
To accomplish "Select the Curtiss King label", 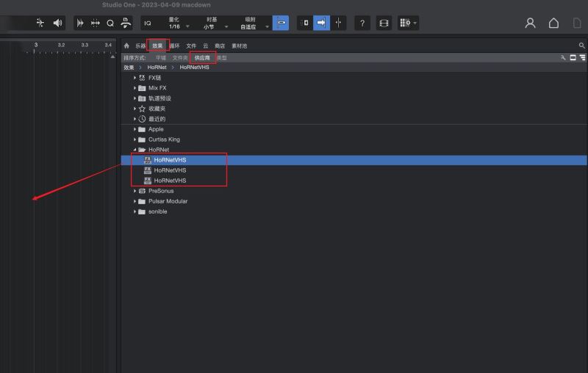I will (164, 140).
